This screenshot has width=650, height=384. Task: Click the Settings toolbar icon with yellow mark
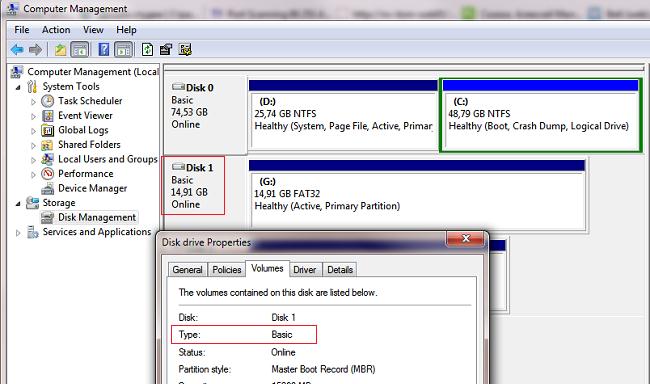pos(185,50)
